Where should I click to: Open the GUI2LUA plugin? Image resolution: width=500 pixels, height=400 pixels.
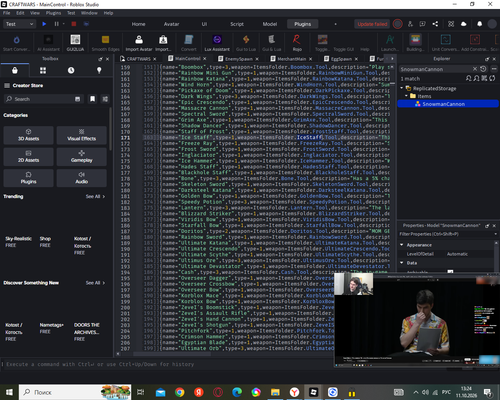coord(75,43)
